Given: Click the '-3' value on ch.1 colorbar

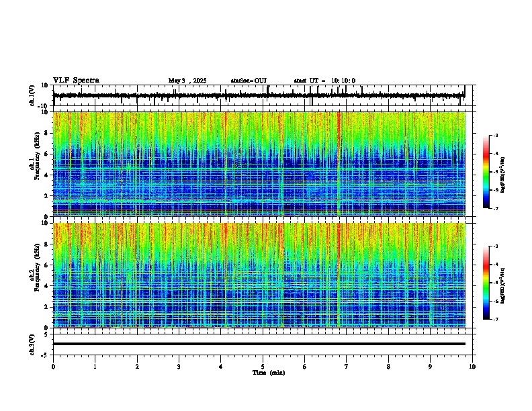Looking at the screenshot, I should coord(496,135).
